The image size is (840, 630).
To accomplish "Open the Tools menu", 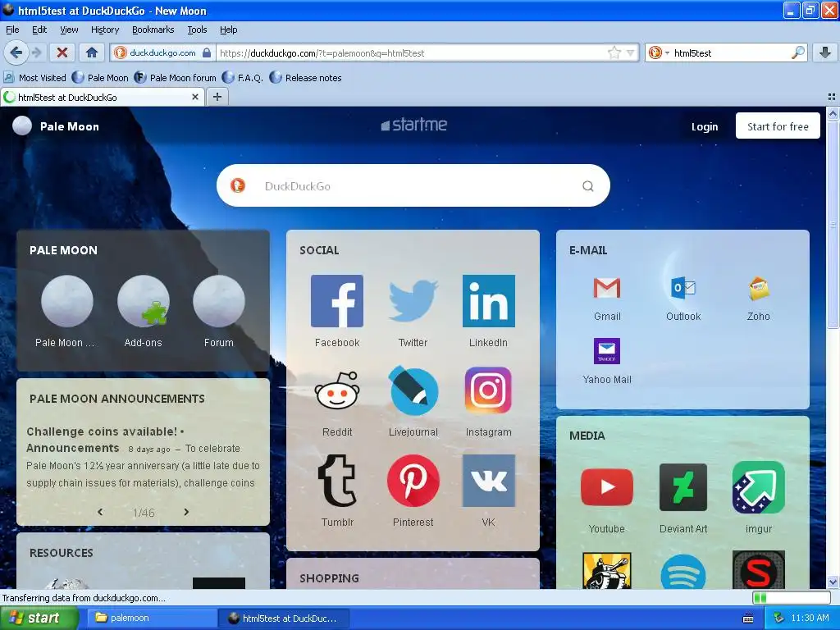I will [197, 30].
